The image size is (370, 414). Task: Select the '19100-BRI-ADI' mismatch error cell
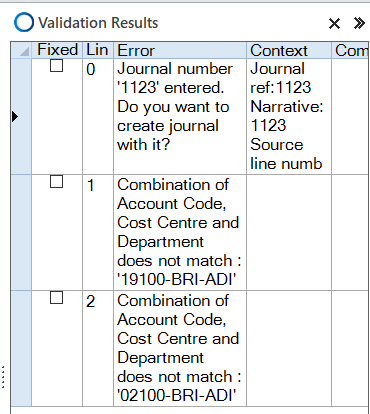click(180, 232)
